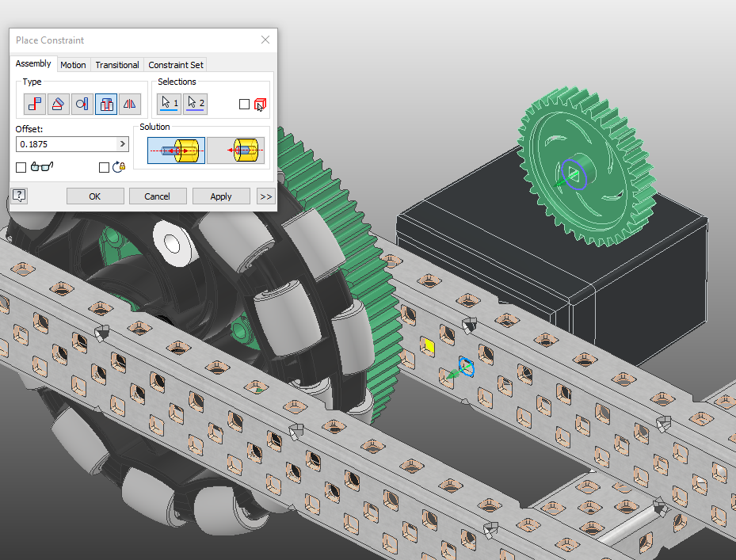Select the Mate constraint type
736x560 pixels.
[x=35, y=104]
